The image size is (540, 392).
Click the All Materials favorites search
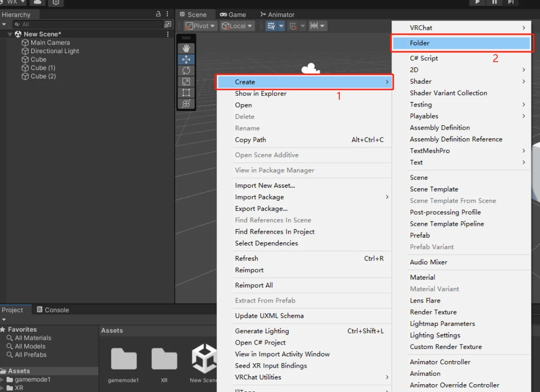coord(33,338)
